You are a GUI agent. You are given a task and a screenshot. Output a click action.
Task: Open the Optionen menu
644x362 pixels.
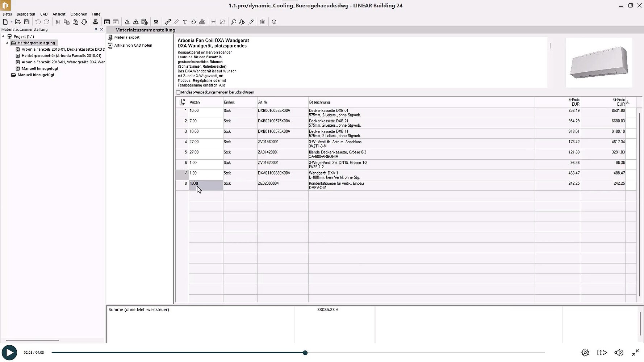(x=79, y=14)
